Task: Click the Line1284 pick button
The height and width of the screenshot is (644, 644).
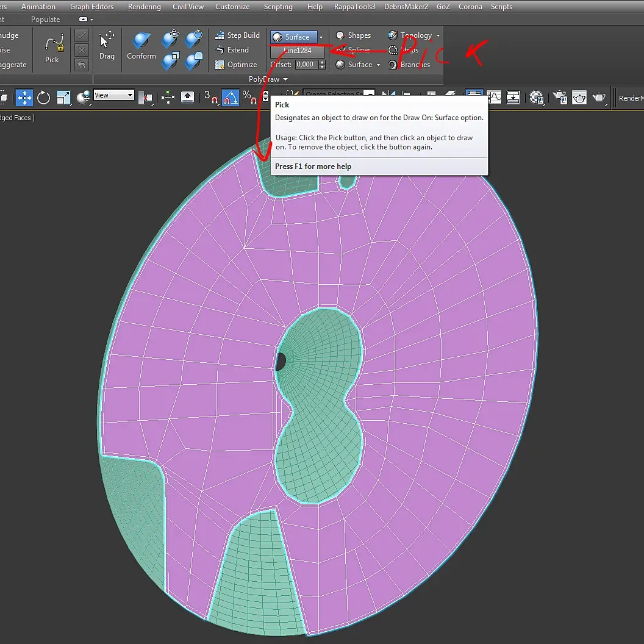Action: pyautogui.click(x=298, y=51)
